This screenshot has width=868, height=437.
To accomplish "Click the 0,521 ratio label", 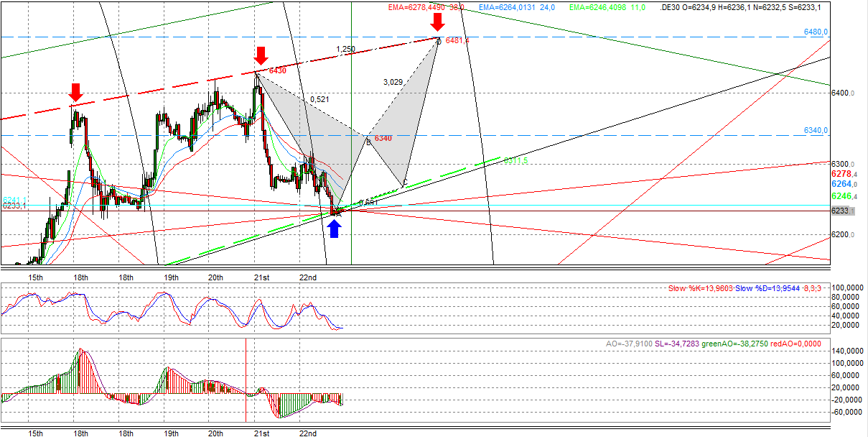I will [319, 99].
